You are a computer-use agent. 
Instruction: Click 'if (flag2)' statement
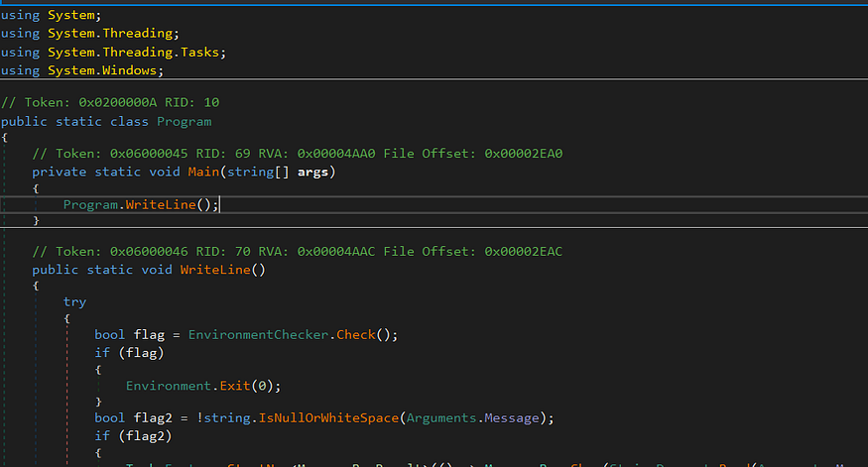pos(133,436)
